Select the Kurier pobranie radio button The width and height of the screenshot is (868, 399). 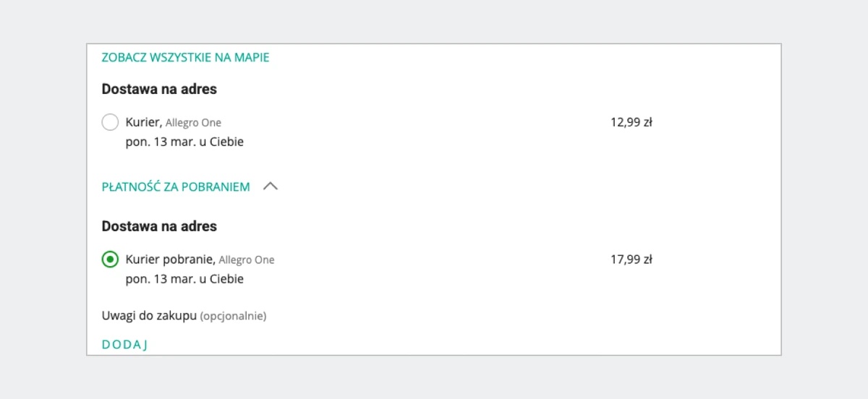pos(110,259)
